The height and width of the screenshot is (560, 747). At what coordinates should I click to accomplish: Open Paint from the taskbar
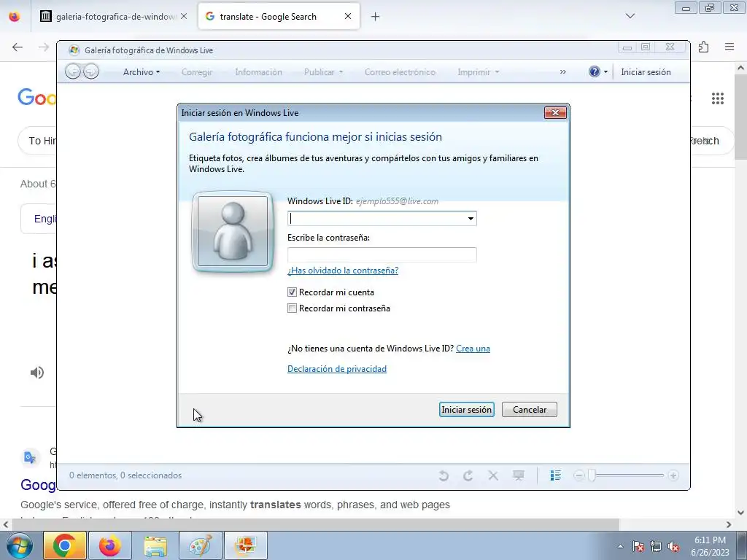[x=201, y=545]
